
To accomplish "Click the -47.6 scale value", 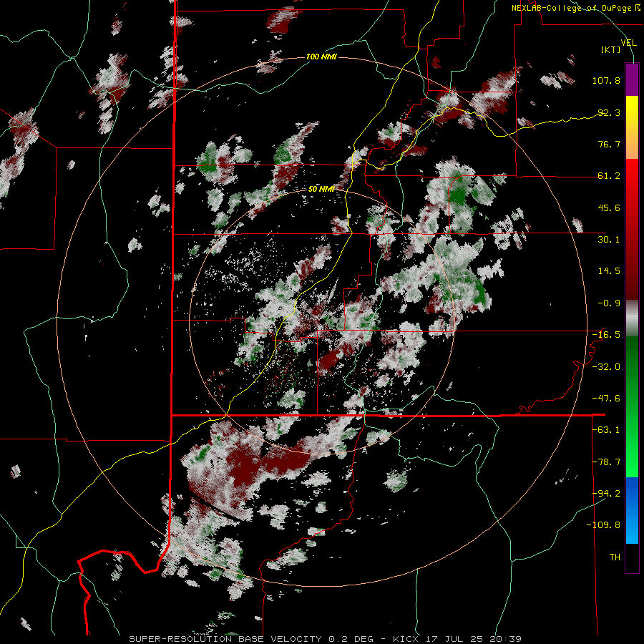I will click(606, 399).
